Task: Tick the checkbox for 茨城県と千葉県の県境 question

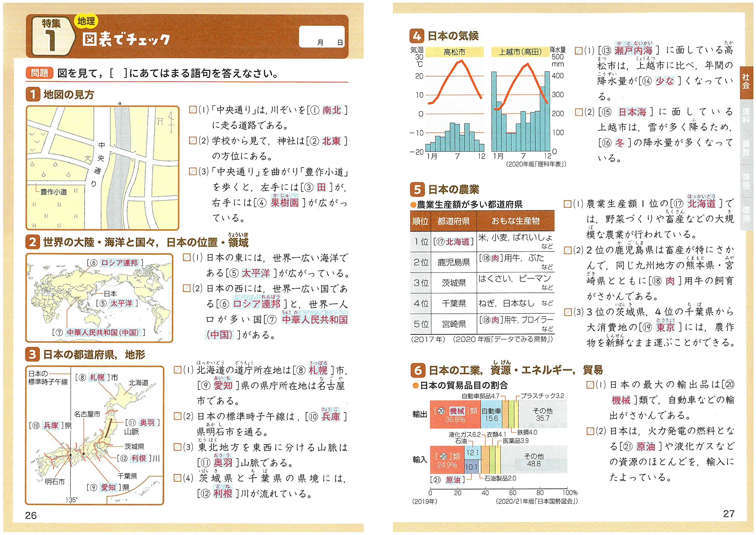Action: click(x=177, y=478)
